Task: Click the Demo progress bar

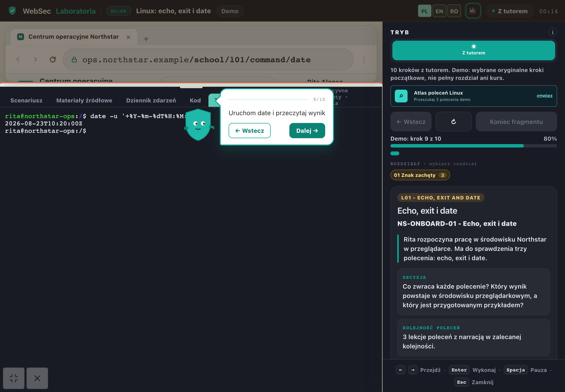Action: coord(473,146)
